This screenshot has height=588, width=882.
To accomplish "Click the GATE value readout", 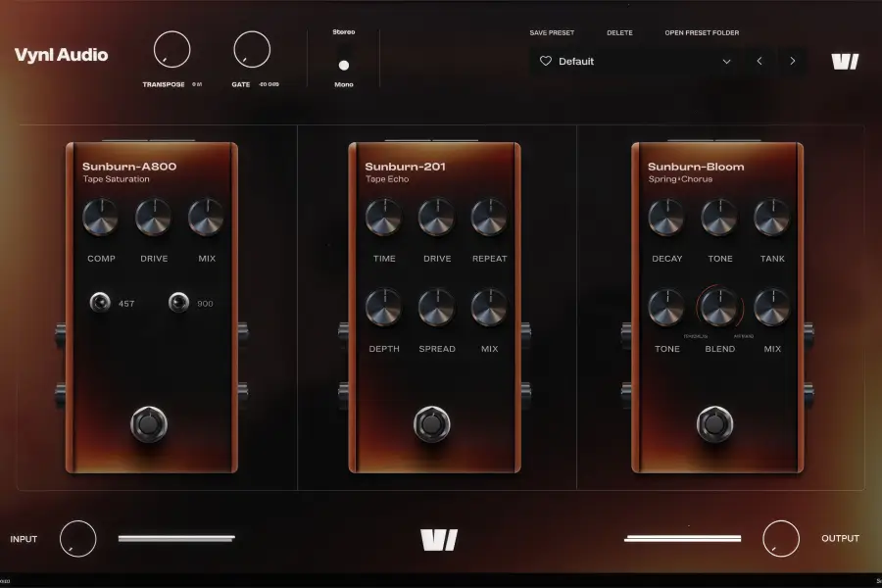I will 269,84.
